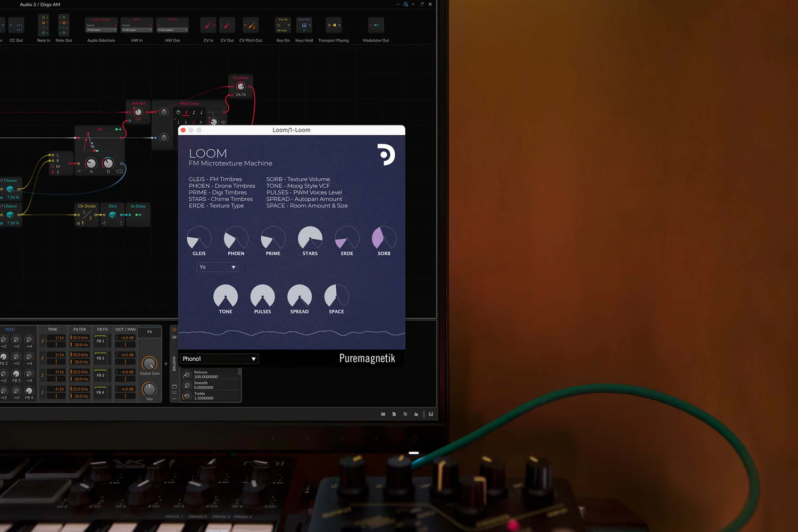This screenshot has width=798, height=532.
Task: Click the plus button to add device
Action: (166, 364)
